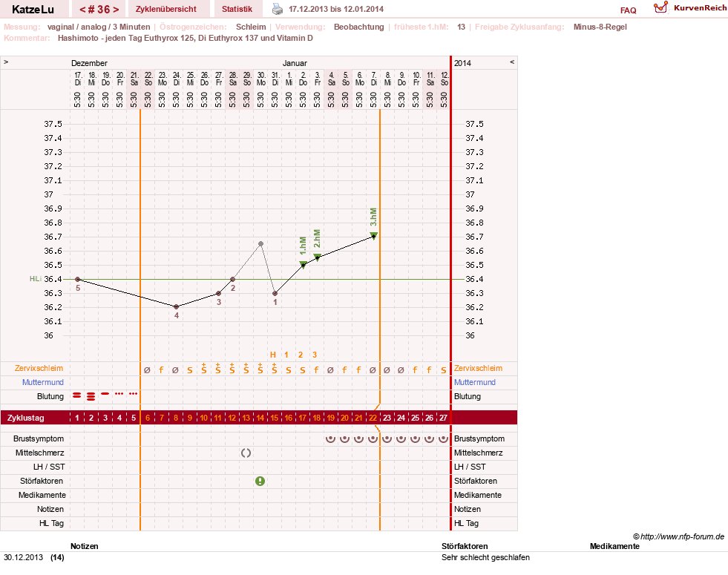Click the 30. Mo date column header
Viewport: 728px width, 575px height.
[261, 79]
